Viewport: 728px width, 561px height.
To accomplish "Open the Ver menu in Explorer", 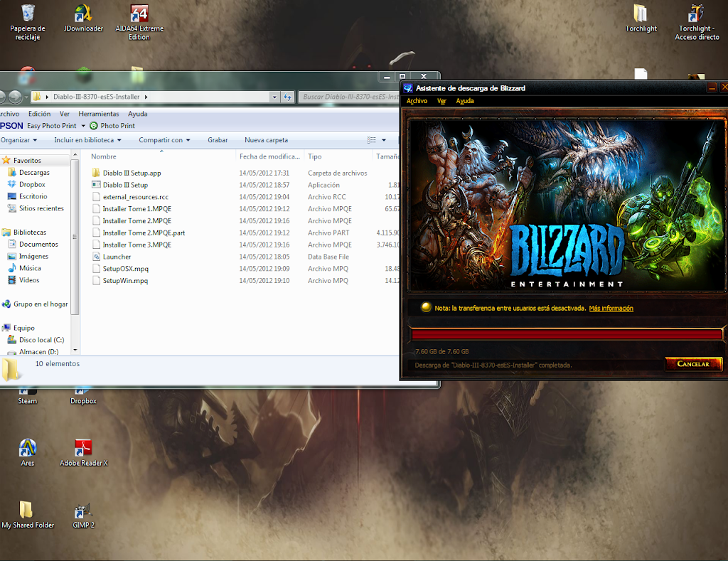I will coord(64,114).
